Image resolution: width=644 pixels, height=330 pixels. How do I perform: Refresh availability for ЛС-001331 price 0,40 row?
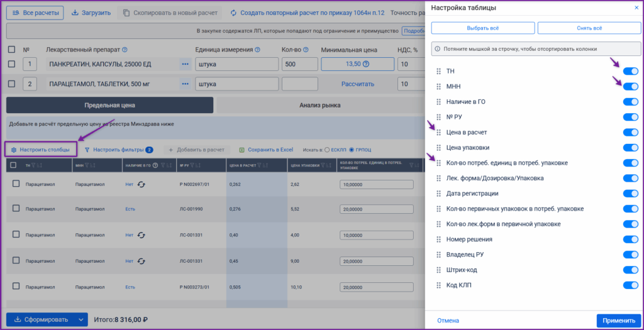point(142,235)
